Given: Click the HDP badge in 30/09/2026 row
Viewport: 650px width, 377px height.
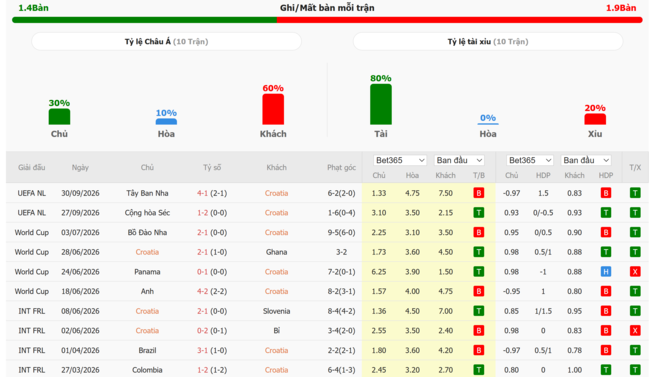Looking at the screenshot, I should [606, 193].
